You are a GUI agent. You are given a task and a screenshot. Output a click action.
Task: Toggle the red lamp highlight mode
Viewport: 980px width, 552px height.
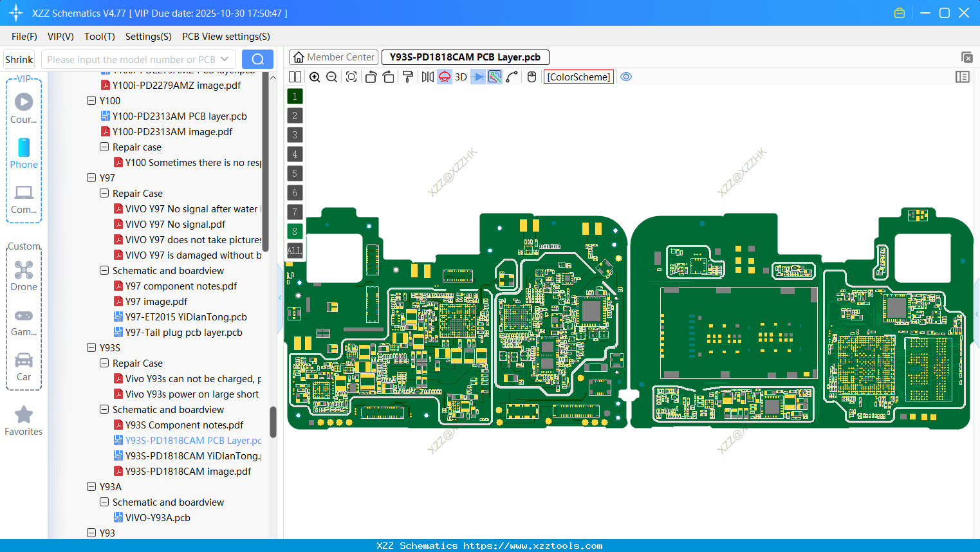point(444,77)
